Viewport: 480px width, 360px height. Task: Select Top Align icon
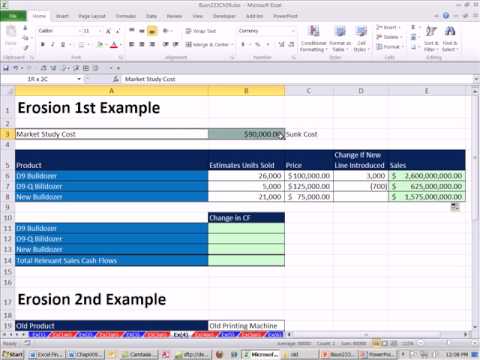(x=132, y=31)
